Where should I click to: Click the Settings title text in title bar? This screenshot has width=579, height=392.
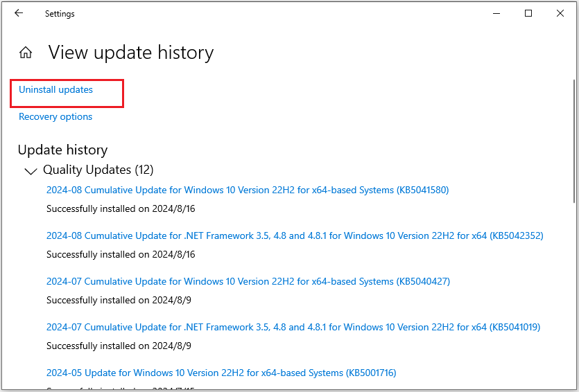60,13
